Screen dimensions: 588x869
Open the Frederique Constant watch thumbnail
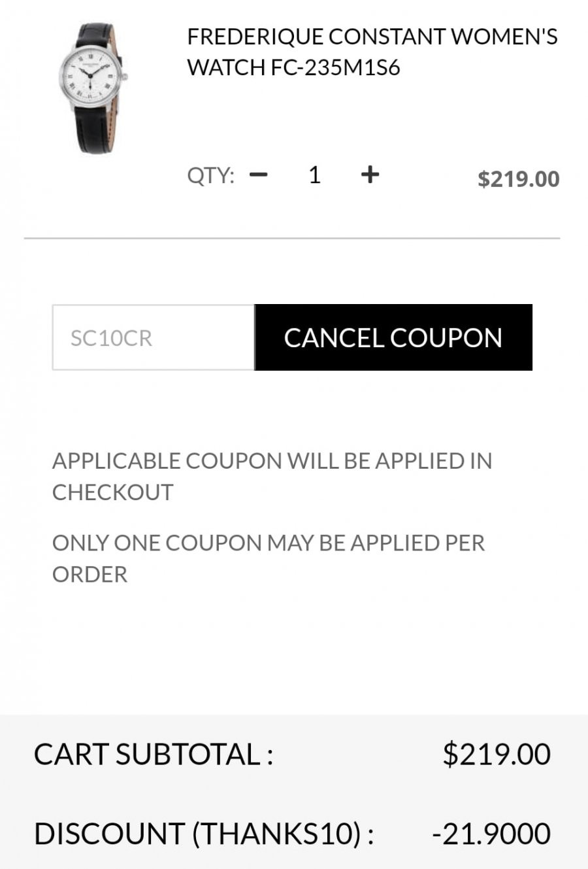coord(91,87)
